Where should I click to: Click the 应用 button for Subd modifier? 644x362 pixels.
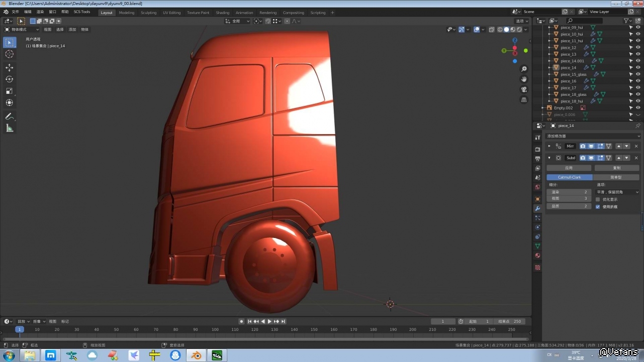point(569,168)
